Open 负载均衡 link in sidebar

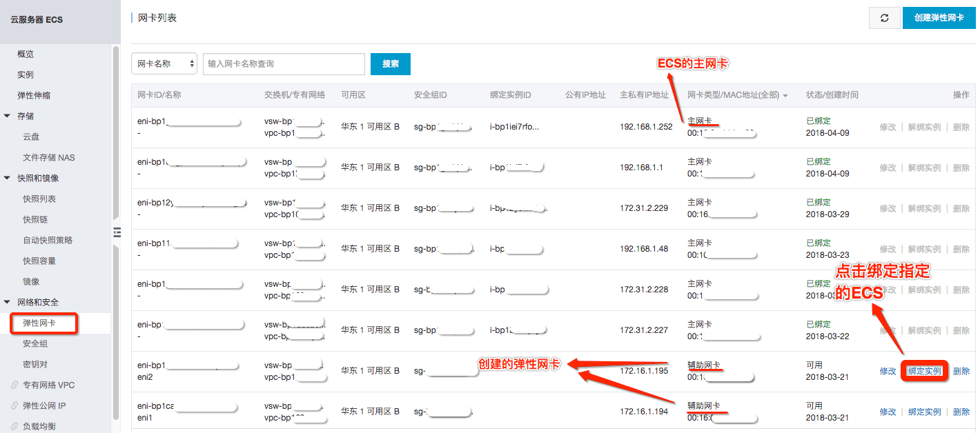[39, 427]
